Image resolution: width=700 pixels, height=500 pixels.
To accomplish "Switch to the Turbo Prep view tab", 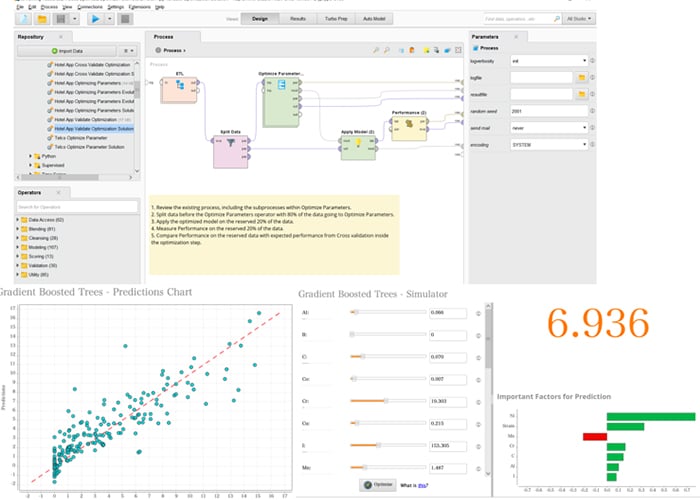I will [336, 19].
